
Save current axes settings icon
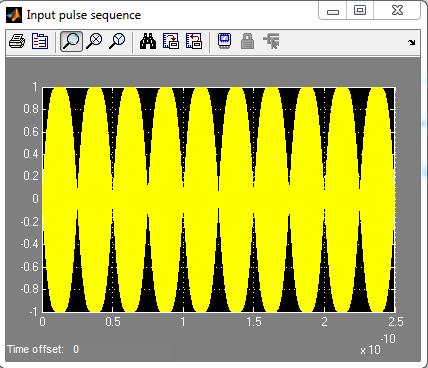[x=171, y=42]
